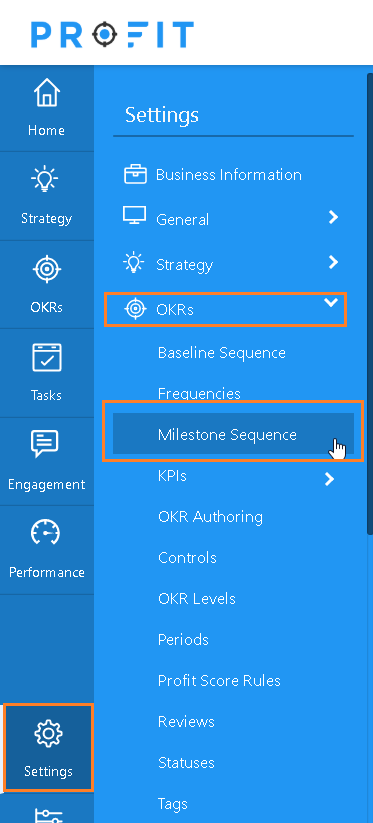Expand the General settings chevron
Viewport: 373px width, 823px height.
point(333,217)
